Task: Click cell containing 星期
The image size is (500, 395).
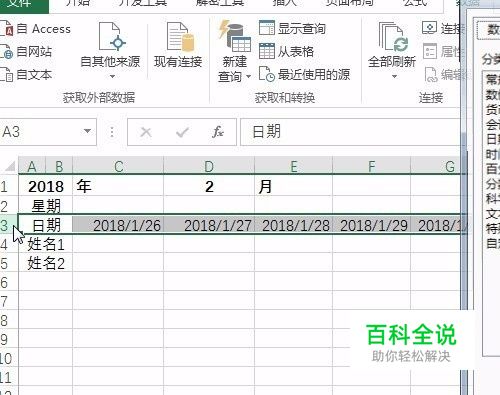Action: coord(46,206)
